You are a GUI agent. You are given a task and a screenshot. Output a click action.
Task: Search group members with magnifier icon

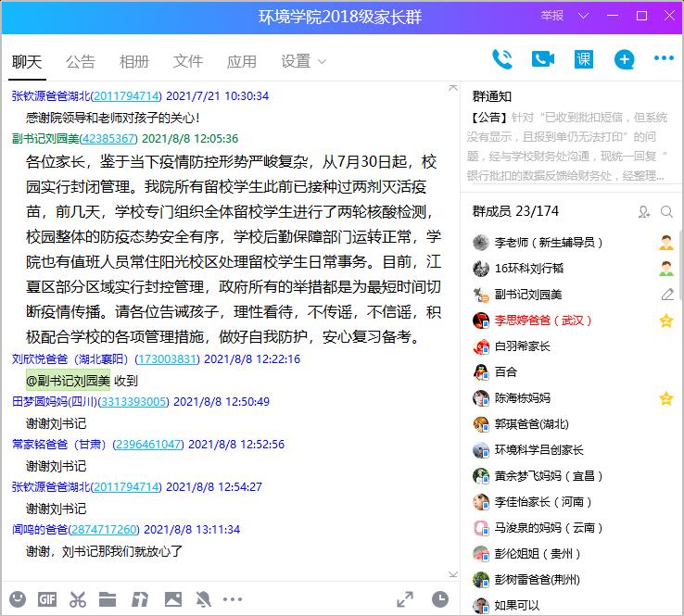(x=666, y=212)
